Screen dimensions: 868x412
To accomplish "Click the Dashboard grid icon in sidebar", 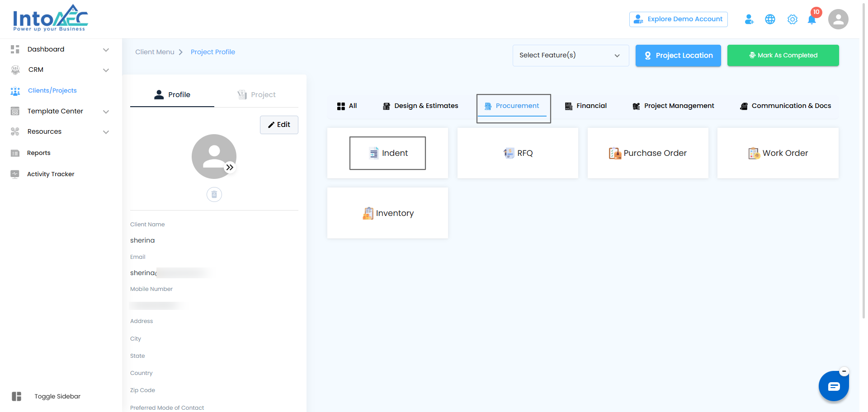I will (15, 49).
